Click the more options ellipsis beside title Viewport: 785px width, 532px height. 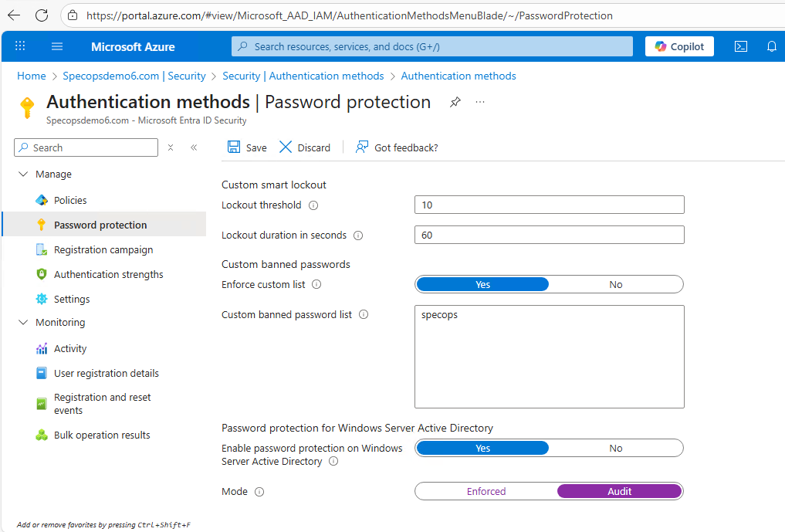click(480, 102)
